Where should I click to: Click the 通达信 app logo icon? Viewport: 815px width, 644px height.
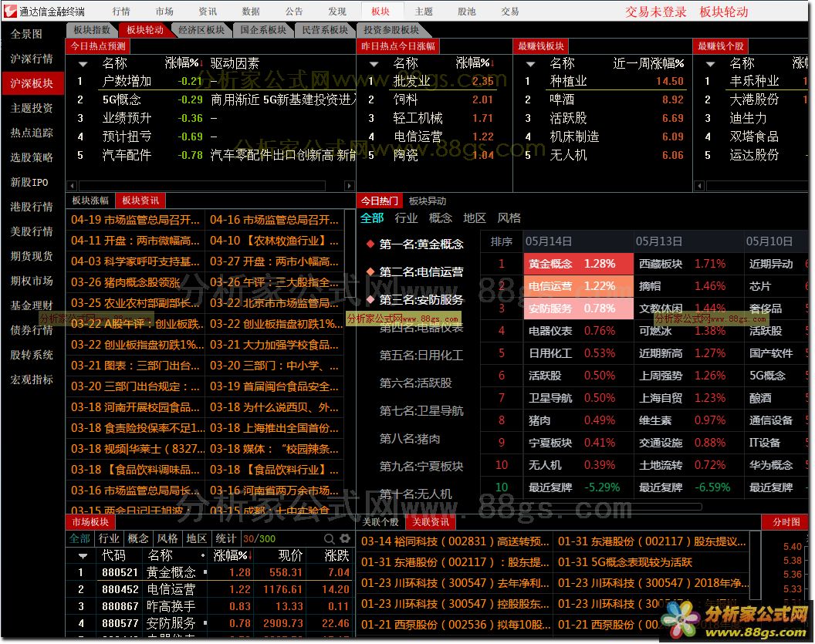10,11
